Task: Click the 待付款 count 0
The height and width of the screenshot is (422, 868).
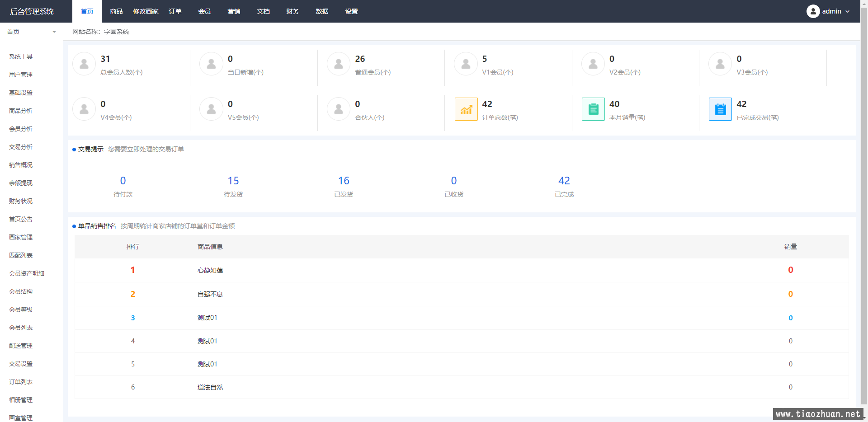Action: (x=123, y=181)
